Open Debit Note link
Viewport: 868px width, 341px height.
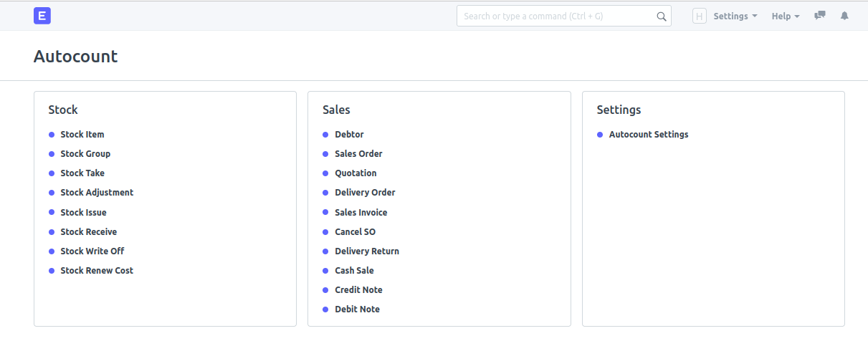(x=357, y=309)
